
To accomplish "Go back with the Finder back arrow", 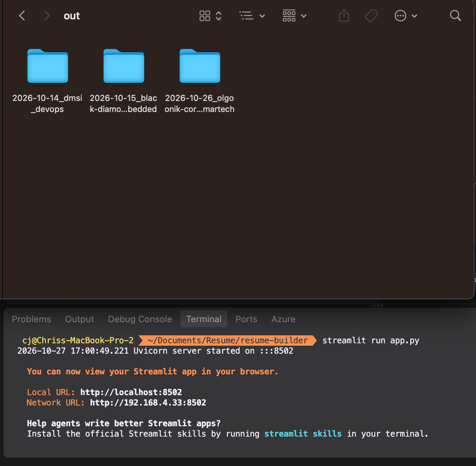I will click(22, 16).
